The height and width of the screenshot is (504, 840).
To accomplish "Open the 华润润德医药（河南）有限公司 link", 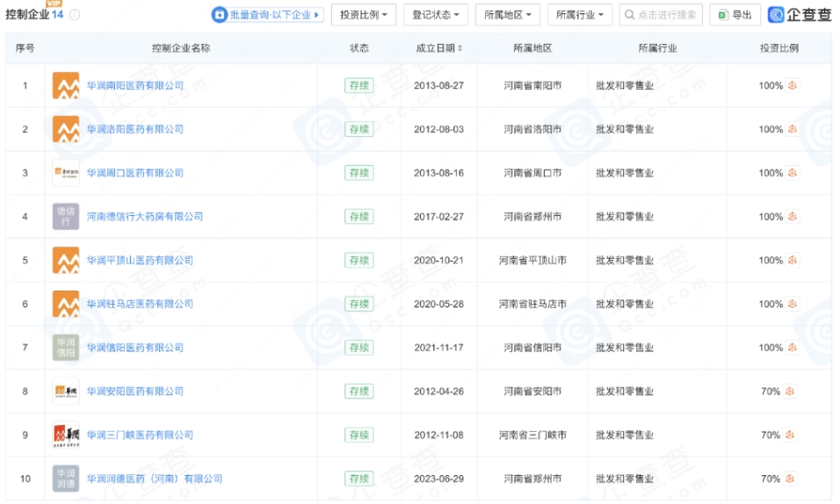I will pyautogui.click(x=155, y=479).
